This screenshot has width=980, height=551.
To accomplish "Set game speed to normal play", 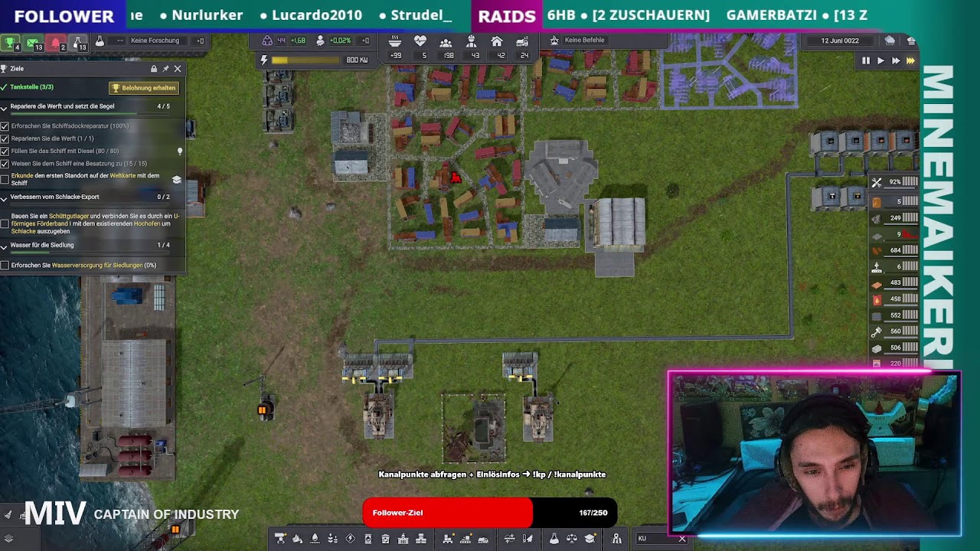I will pos(880,60).
